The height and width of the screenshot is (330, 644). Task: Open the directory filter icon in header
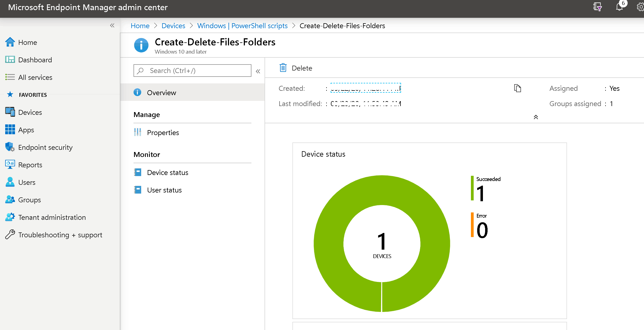tap(597, 7)
